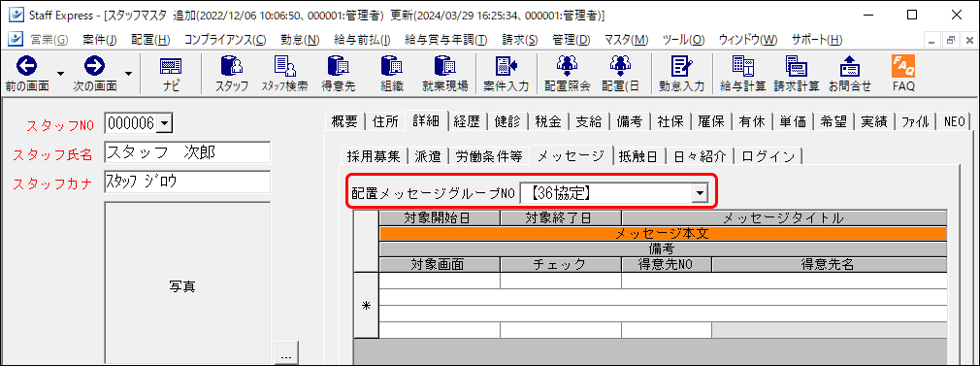
Task: Open the ウィンドウ(W) menu
Action: tap(748, 40)
